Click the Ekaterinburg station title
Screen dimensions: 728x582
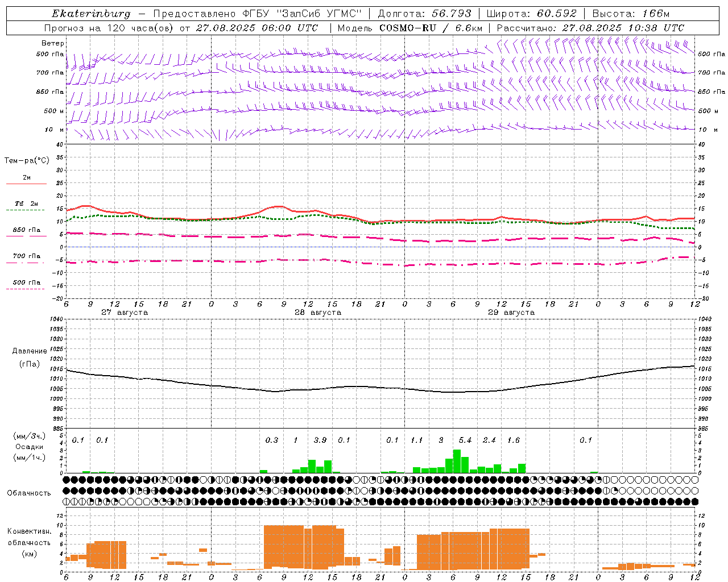91,14
